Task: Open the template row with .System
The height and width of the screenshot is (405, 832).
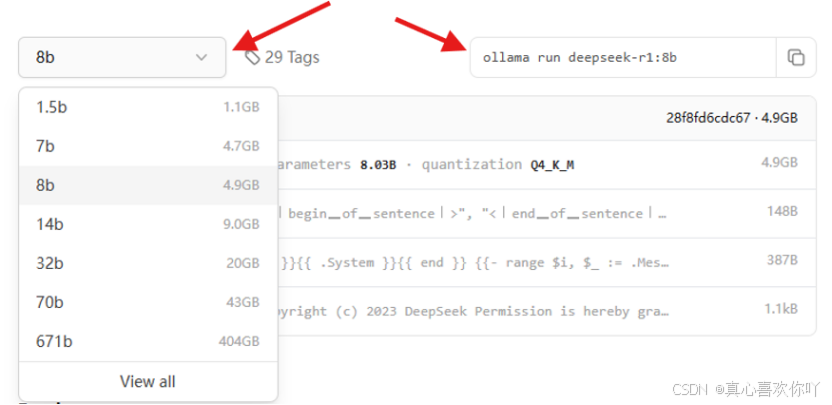Action: point(547,262)
